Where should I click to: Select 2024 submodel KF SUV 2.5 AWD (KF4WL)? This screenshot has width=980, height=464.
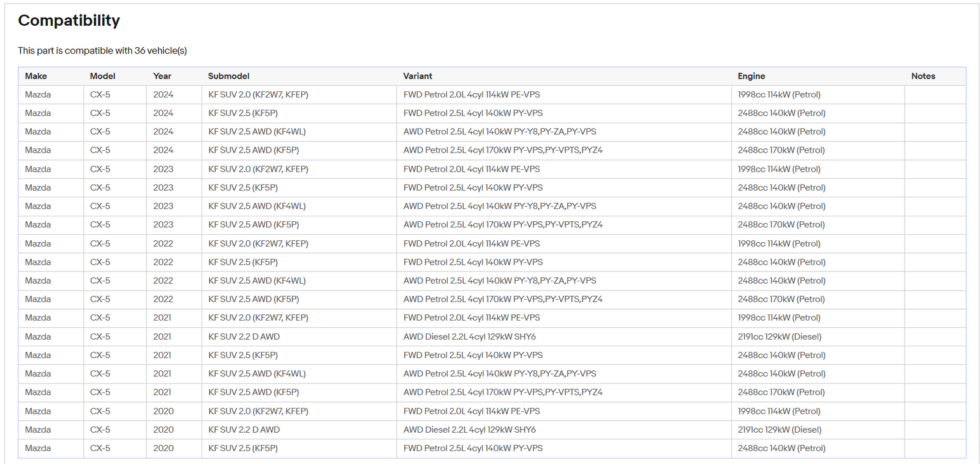point(257,132)
